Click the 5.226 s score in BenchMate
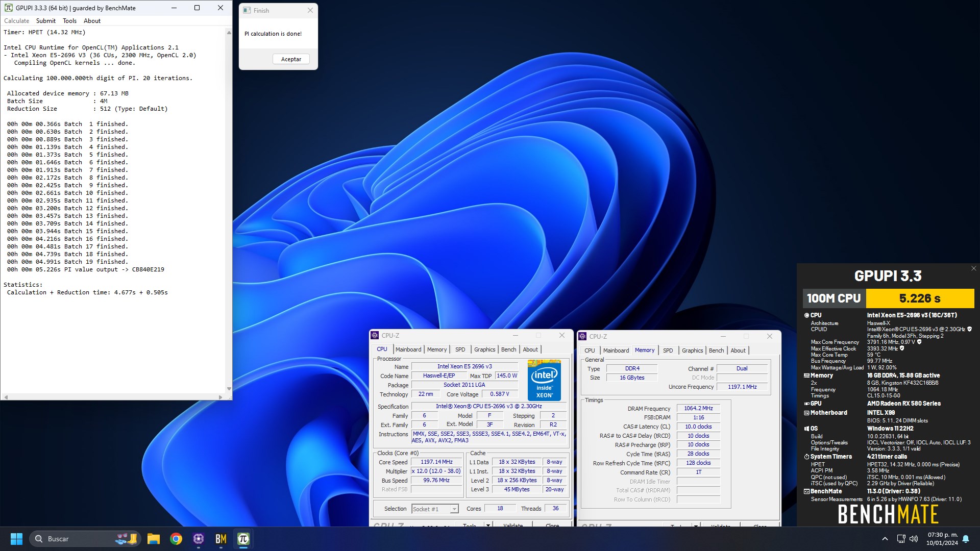 (x=920, y=298)
